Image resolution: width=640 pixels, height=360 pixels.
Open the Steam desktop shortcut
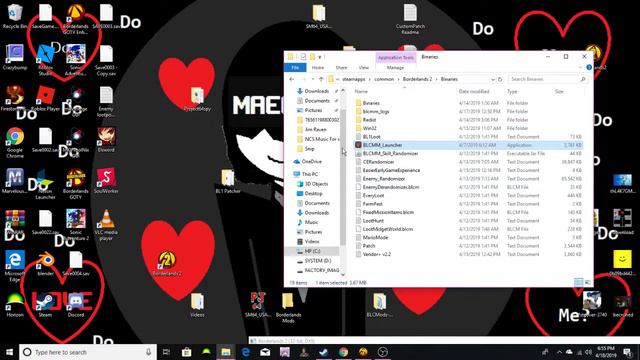tap(45, 305)
